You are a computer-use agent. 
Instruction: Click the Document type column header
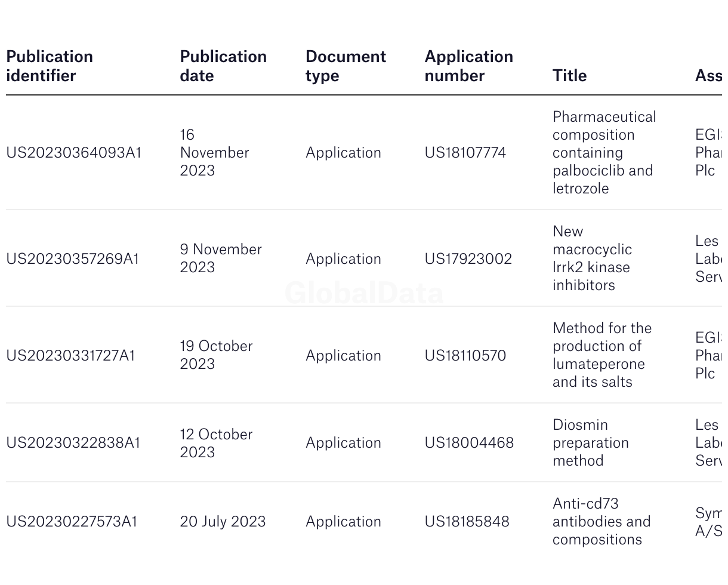[346, 66]
